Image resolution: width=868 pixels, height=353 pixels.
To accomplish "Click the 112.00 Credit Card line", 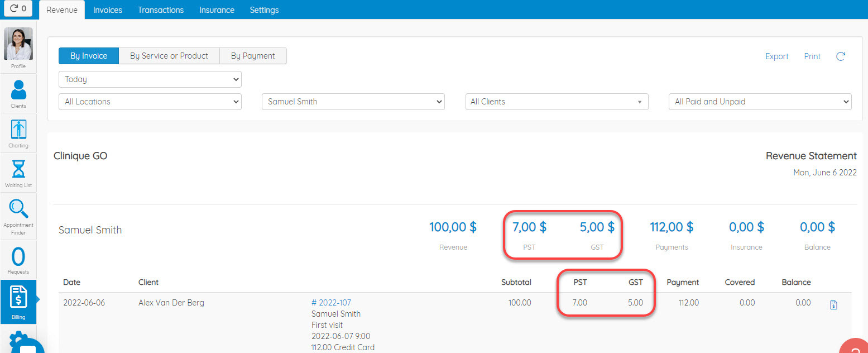I will click(343, 347).
